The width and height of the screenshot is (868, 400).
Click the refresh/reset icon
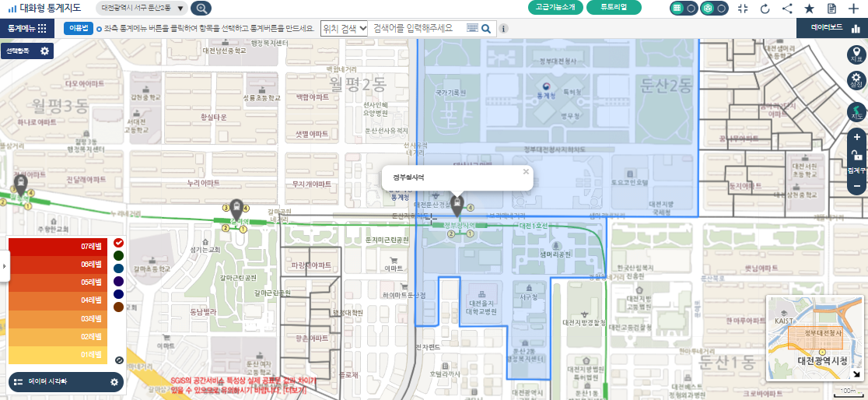[765, 9]
